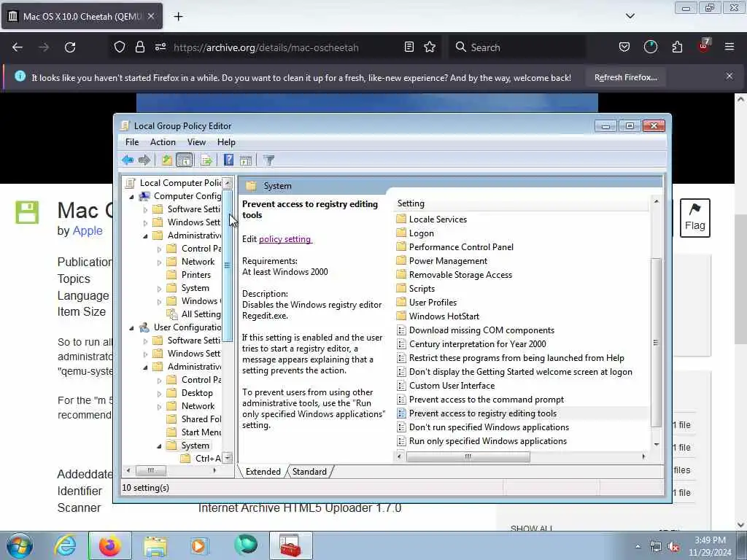This screenshot has height=560, width=747.
Task: Open a new Firefox tab with plus
Action: click(178, 16)
